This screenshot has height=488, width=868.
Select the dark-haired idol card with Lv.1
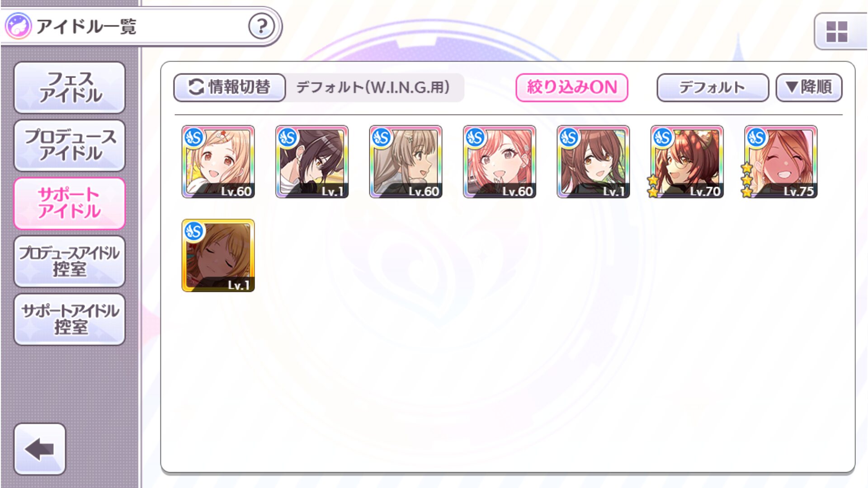312,162
